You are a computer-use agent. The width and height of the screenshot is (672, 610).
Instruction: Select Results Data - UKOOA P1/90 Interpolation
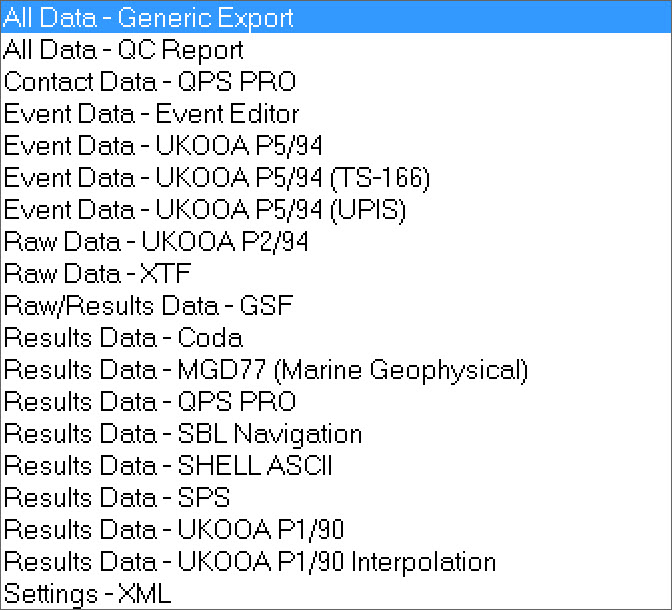tap(249, 562)
